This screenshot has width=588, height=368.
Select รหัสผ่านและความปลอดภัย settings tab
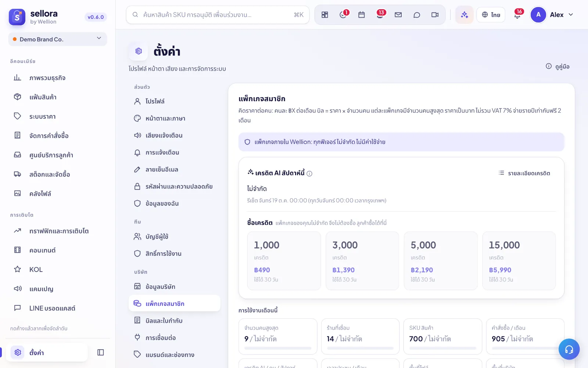pyautogui.click(x=175, y=187)
